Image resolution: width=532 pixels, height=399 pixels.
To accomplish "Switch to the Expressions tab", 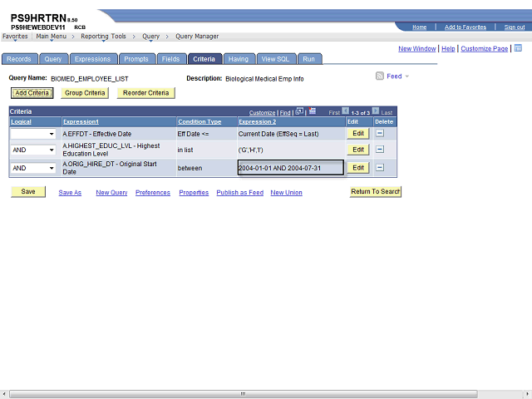I will tap(93, 59).
